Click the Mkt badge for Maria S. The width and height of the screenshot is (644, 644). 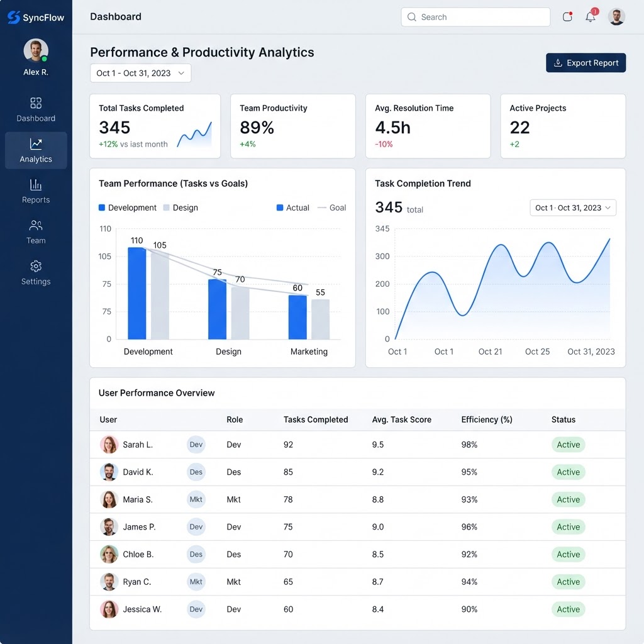pos(196,499)
